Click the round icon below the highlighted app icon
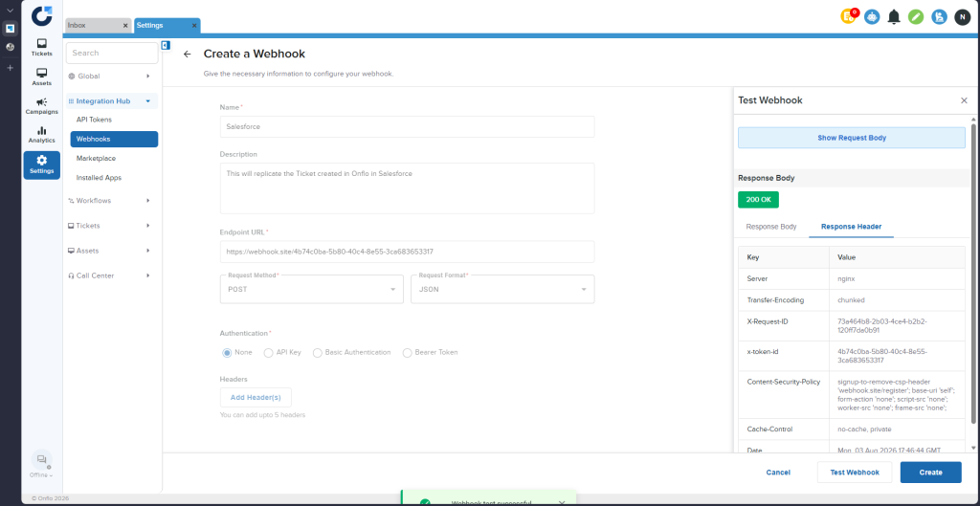980x506 pixels. [x=10, y=47]
